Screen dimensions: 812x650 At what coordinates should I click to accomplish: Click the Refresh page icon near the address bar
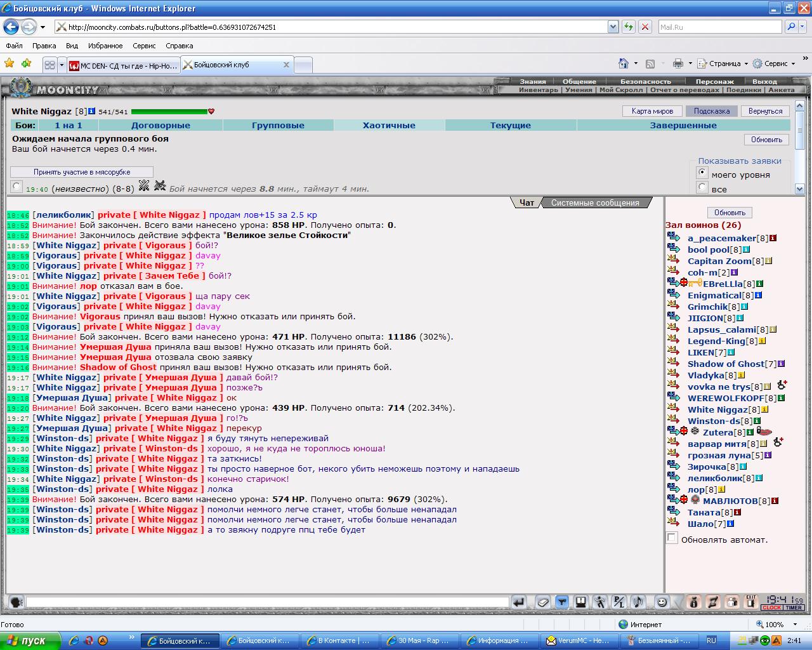[x=629, y=27]
